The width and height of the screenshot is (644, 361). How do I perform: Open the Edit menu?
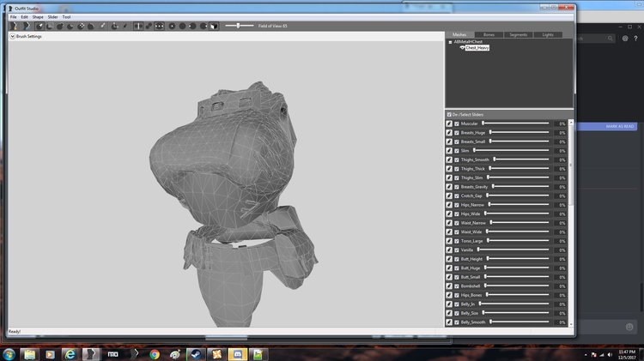click(24, 17)
